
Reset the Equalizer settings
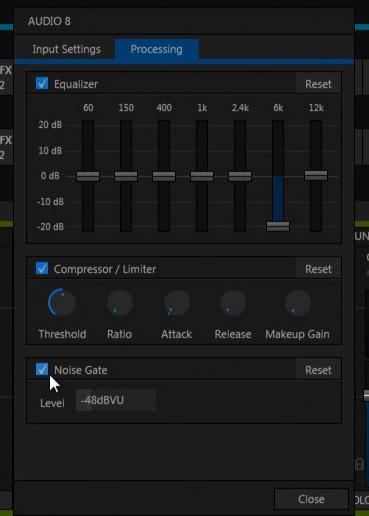318,84
